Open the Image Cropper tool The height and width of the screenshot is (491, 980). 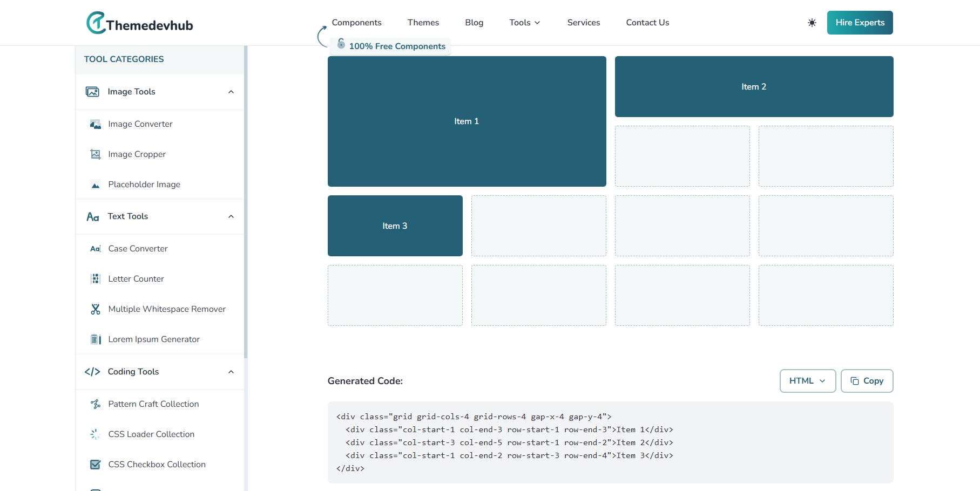[137, 154]
